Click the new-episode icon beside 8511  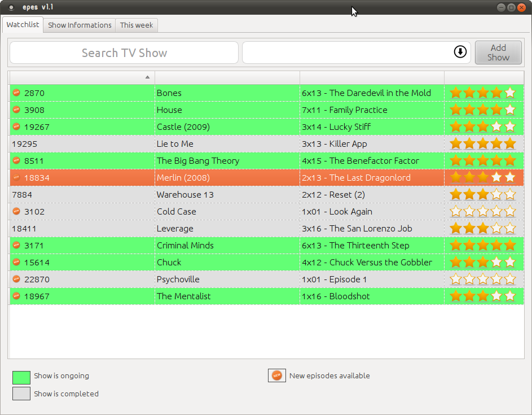tap(16, 160)
